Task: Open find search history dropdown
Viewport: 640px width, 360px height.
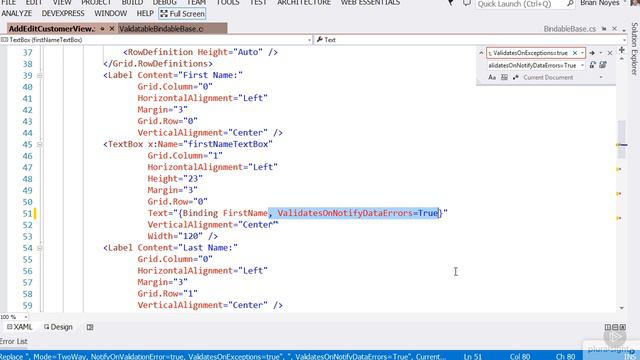Action: [582, 53]
